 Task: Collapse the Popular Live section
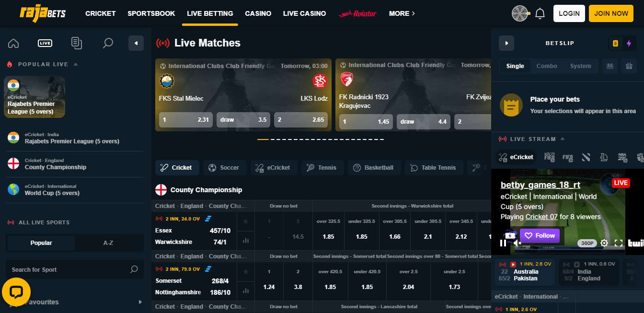click(x=76, y=64)
